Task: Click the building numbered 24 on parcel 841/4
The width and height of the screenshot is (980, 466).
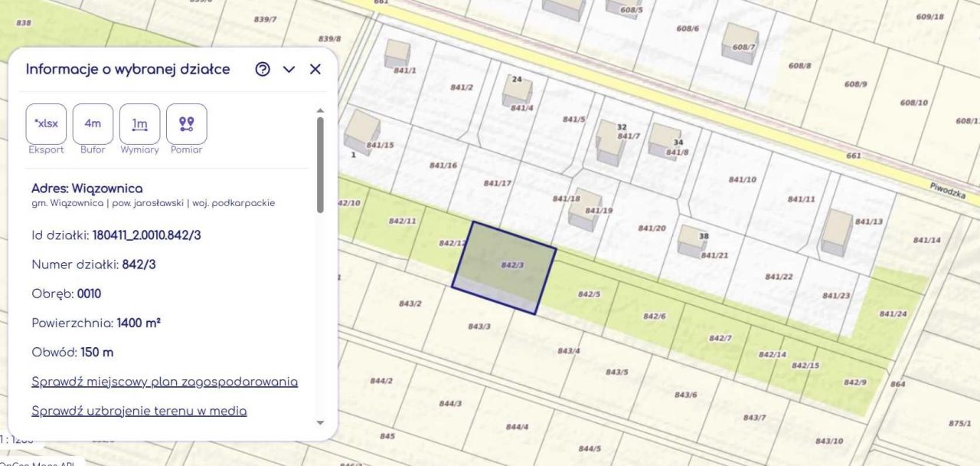Action: [517, 91]
